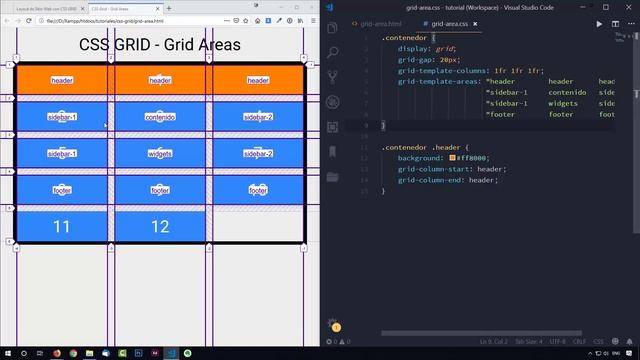
Task: Click 'grid-column-end: header' line in code
Action: [448, 180]
